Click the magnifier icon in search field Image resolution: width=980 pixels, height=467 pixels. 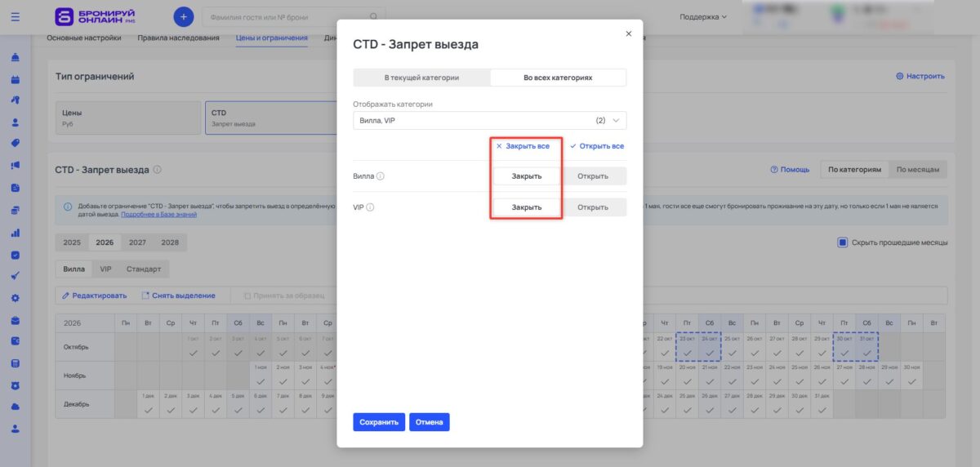374,16
